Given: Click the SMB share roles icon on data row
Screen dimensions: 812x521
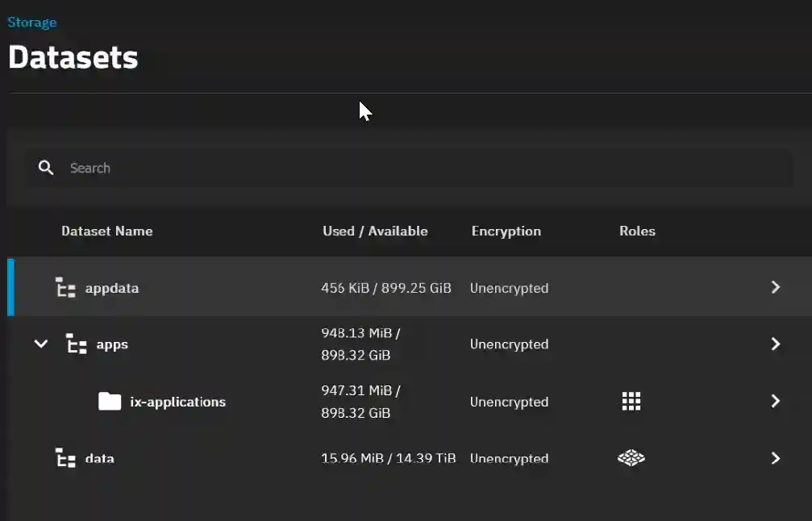Looking at the screenshot, I should pyautogui.click(x=630, y=458).
